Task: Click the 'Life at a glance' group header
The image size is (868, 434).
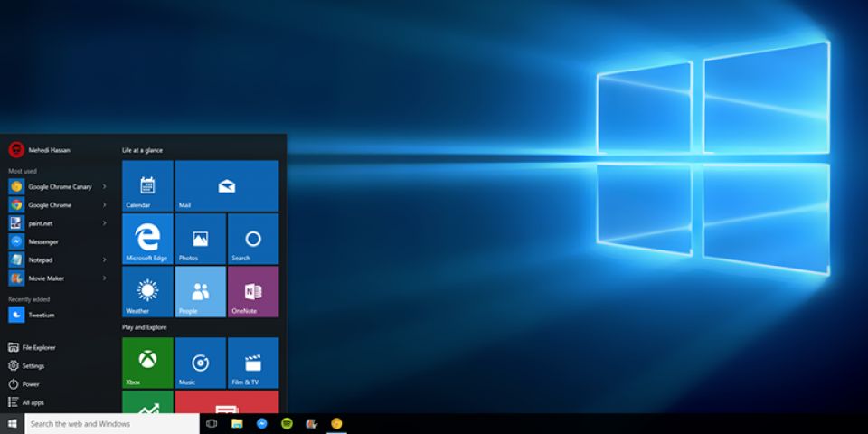Action: (x=142, y=150)
